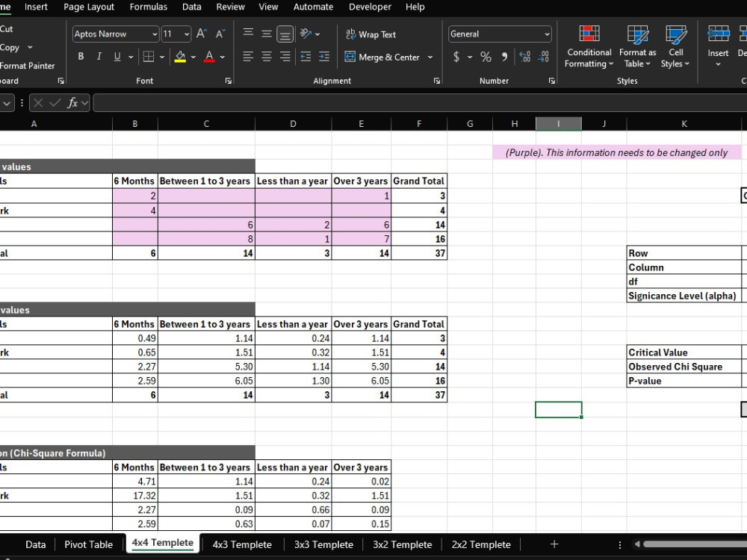Viewport: 747px width, 560px height.
Task: Open the Fill Color dropdown arrow
Action: pyautogui.click(x=191, y=56)
